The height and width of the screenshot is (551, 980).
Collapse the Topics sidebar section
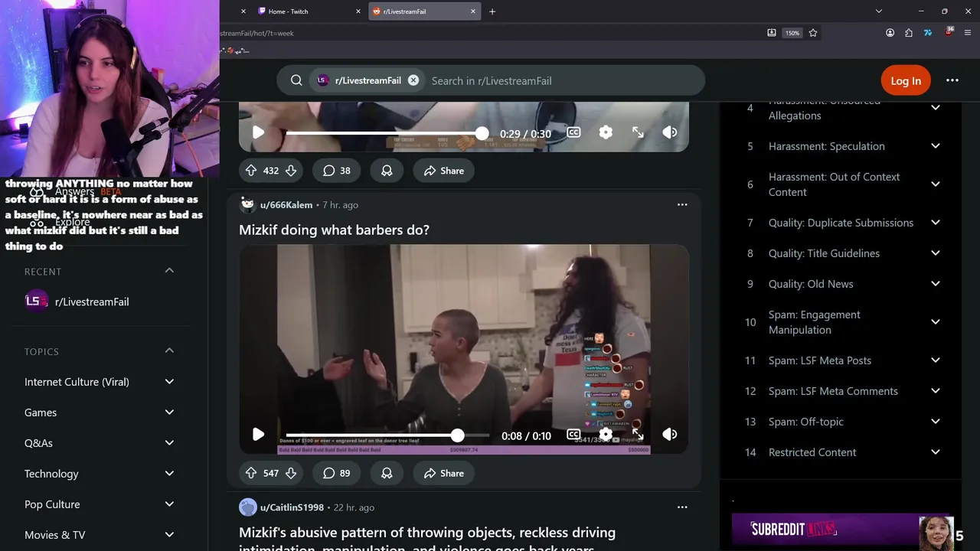169,350
